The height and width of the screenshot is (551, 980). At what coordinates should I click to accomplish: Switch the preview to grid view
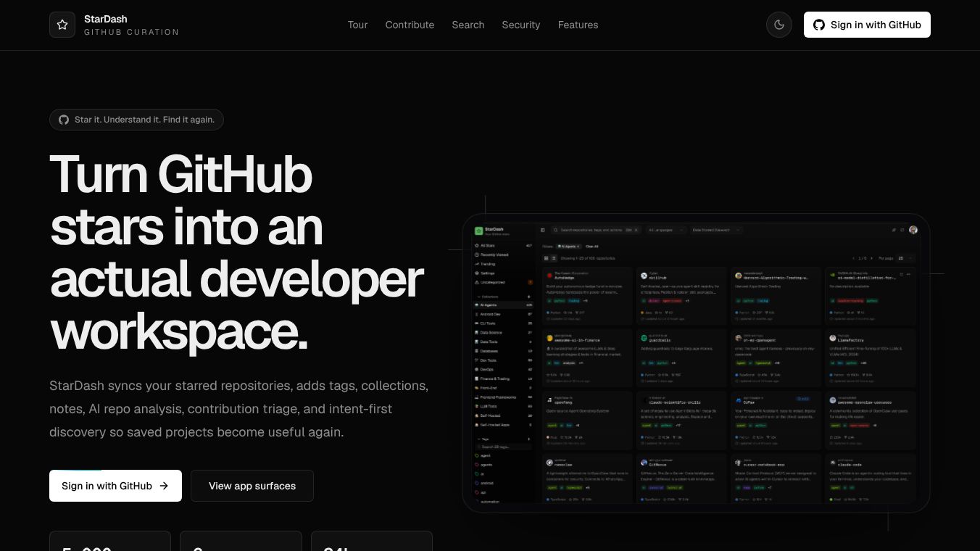pos(546,258)
